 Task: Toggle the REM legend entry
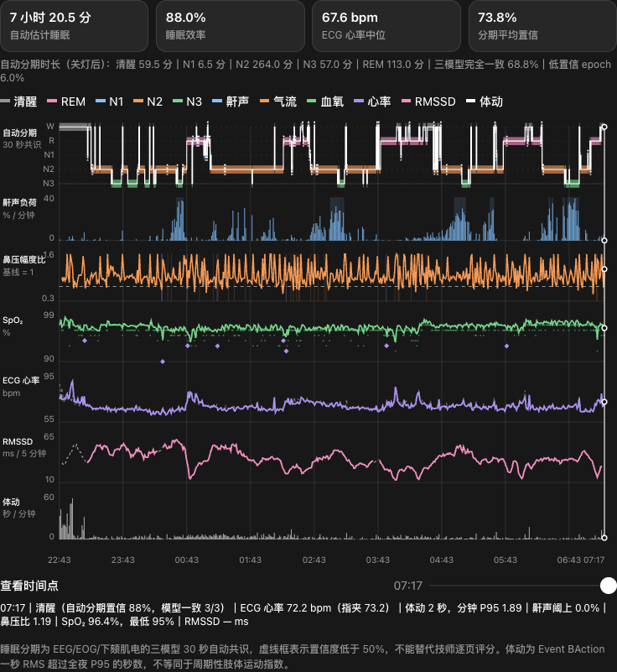point(66,102)
